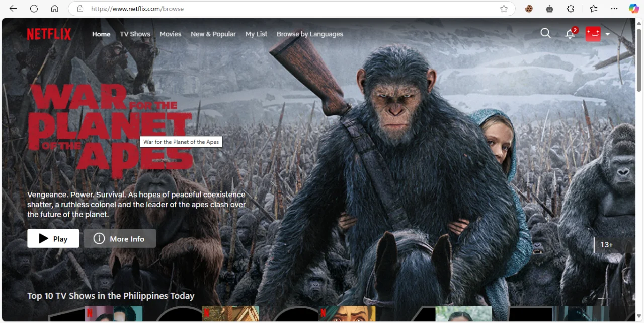Image resolution: width=644 pixels, height=323 pixels.
Task: Open notifications bell with 2 alerts
Action: point(571,33)
